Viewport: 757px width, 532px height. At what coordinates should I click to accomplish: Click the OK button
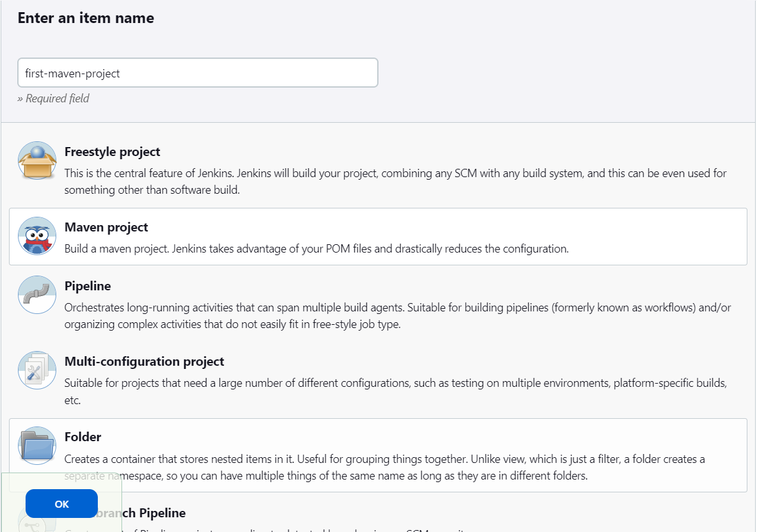62,503
